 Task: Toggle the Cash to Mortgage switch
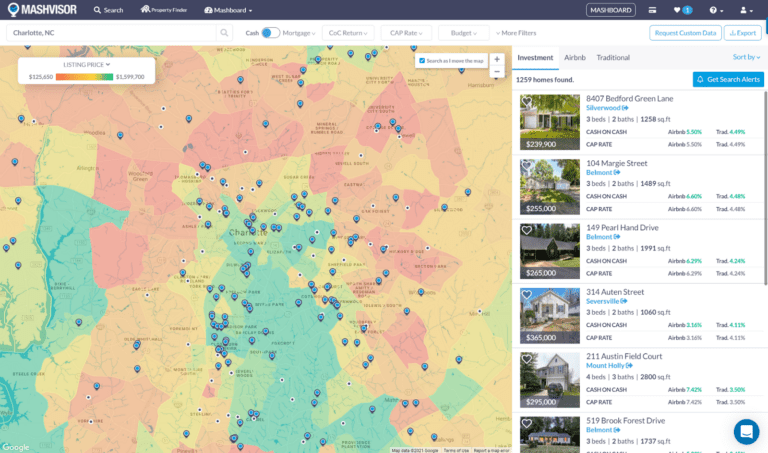pos(270,33)
